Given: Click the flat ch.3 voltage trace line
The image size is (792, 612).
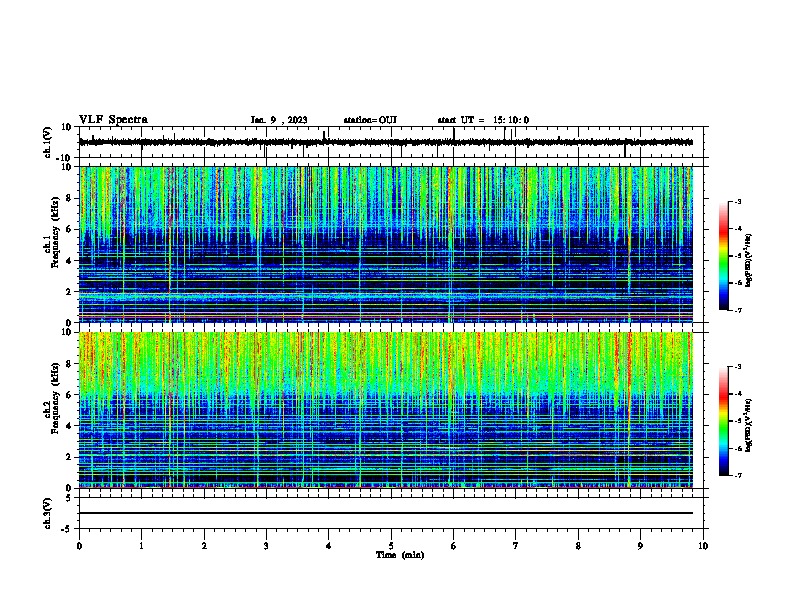Looking at the screenshot, I should [x=385, y=513].
